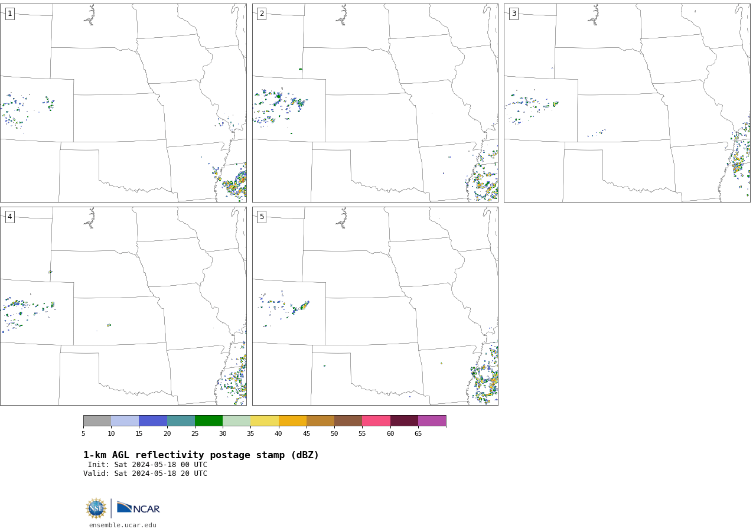Click the Valid: Sat 2024-05-18 20 UTC line
The image size is (756, 532).
[145, 474]
